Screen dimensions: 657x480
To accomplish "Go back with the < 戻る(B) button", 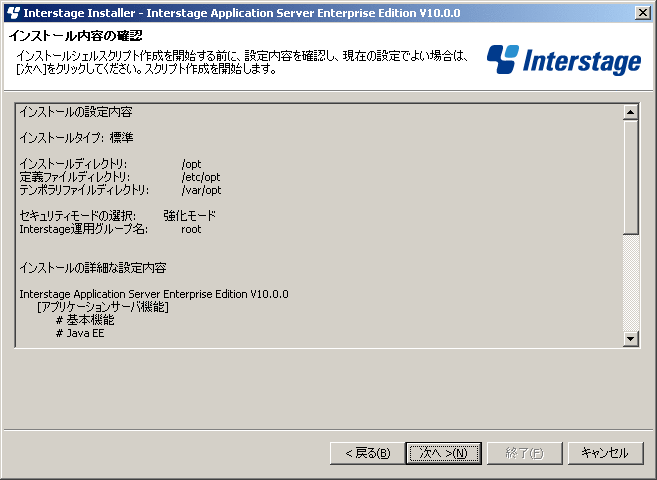I will pos(367,453).
